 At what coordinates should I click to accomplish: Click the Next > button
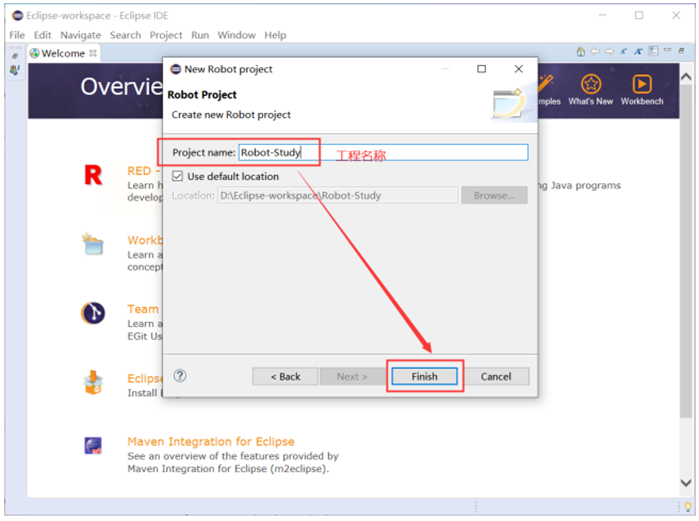(352, 376)
